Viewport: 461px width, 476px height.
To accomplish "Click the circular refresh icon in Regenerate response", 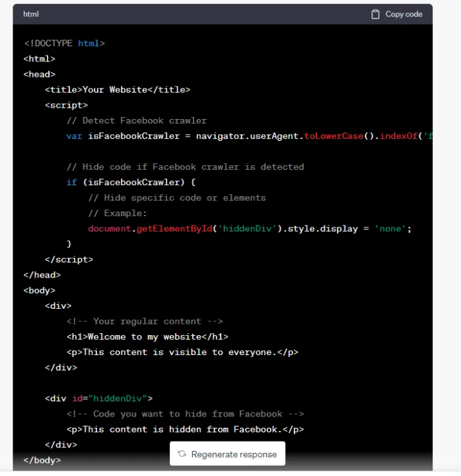I will click(182, 454).
